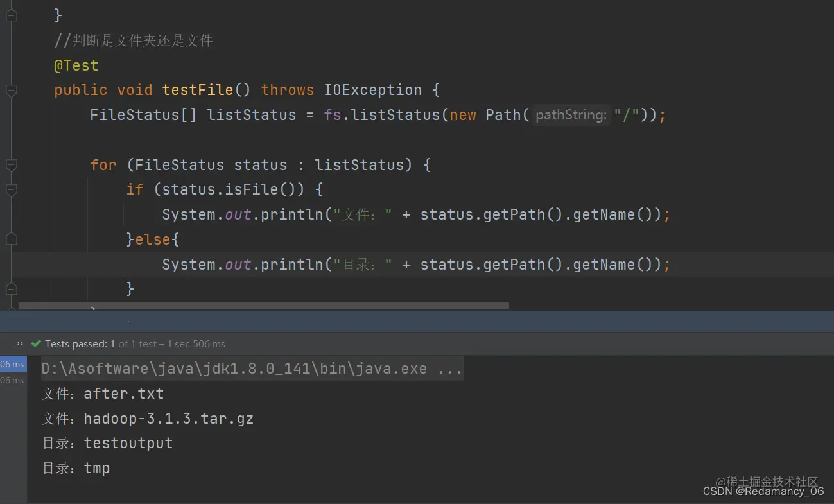Click FileStatus[] at the declaration start
Viewport: 834px width, 504px height.
[x=144, y=115]
